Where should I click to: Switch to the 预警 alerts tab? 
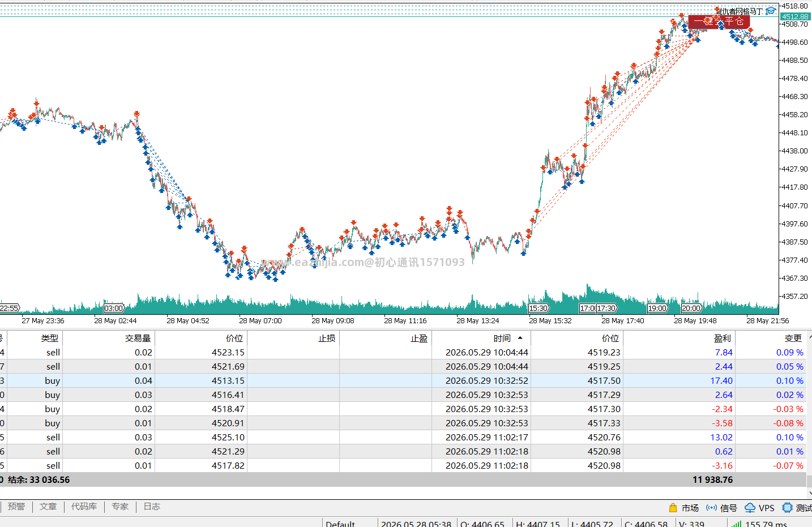tap(16, 507)
